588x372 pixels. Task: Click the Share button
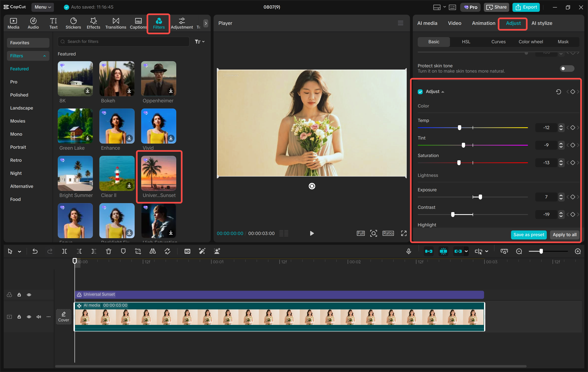point(496,7)
